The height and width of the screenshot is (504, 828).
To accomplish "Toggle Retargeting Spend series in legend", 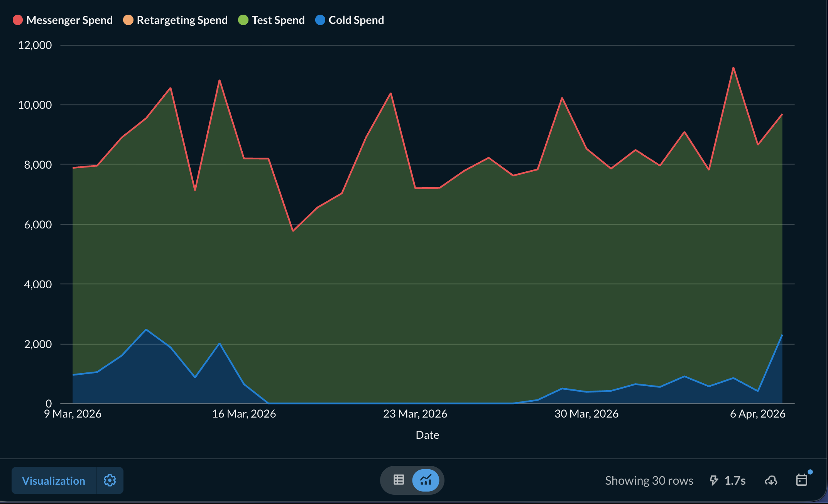I will 182,20.
